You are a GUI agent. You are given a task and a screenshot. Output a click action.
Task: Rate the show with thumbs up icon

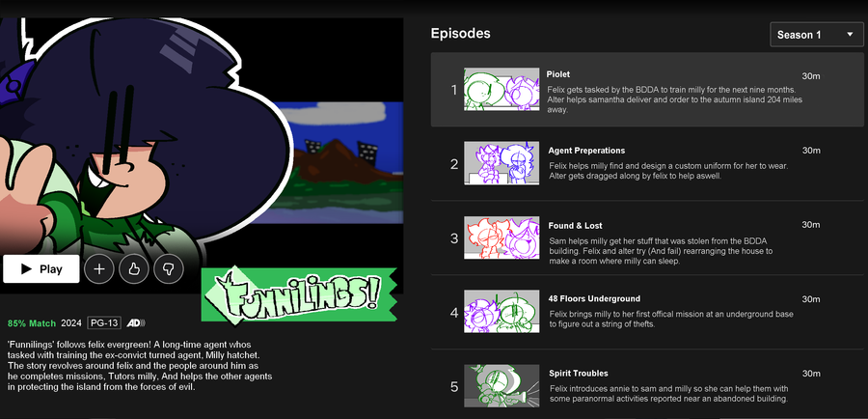click(134, 269)
